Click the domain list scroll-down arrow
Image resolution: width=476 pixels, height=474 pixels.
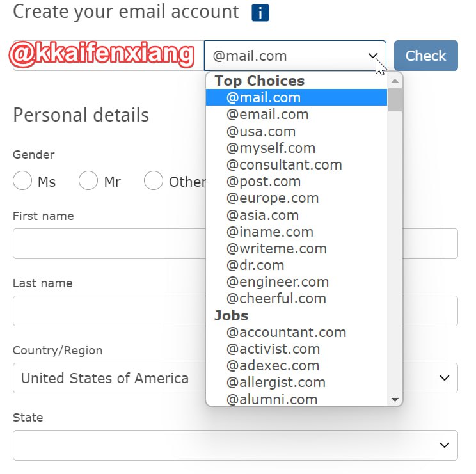395,400
